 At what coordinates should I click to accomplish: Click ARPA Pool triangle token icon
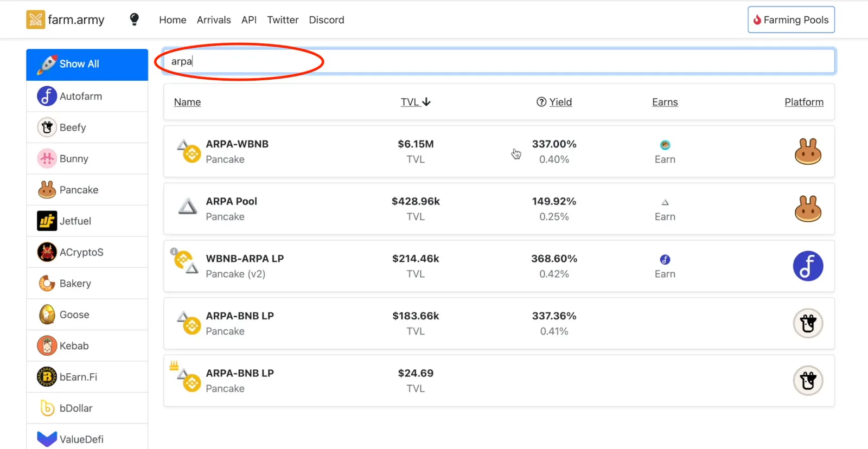[x=188, y=207]
